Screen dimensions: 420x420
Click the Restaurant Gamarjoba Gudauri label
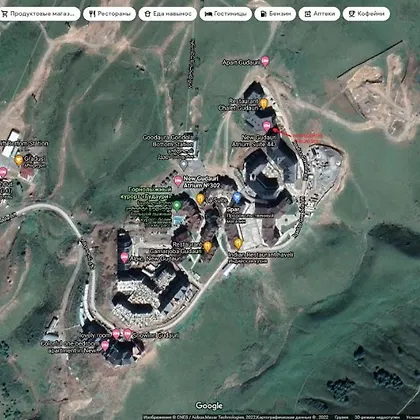[176, 248]
